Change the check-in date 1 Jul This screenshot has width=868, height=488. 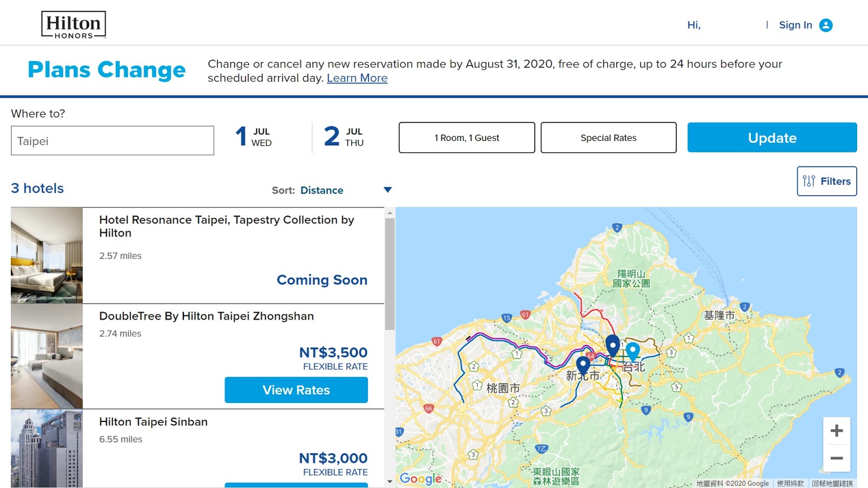254,137
